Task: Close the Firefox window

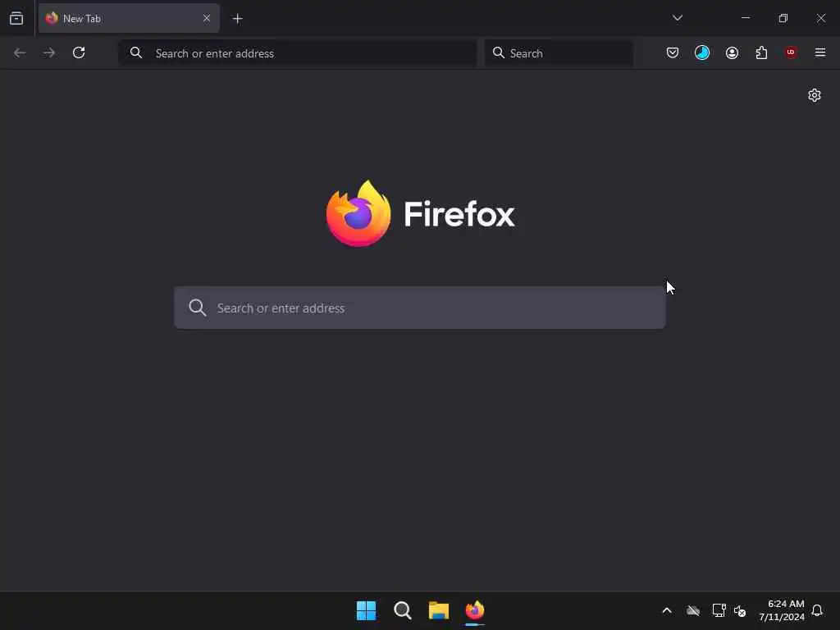Action: (x=820, y=18)
